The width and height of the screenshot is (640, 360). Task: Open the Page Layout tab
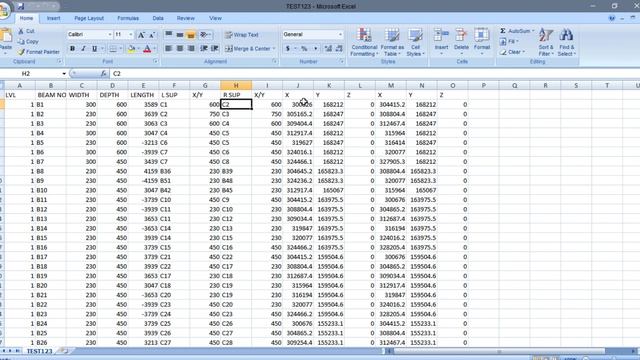(89, 18)
